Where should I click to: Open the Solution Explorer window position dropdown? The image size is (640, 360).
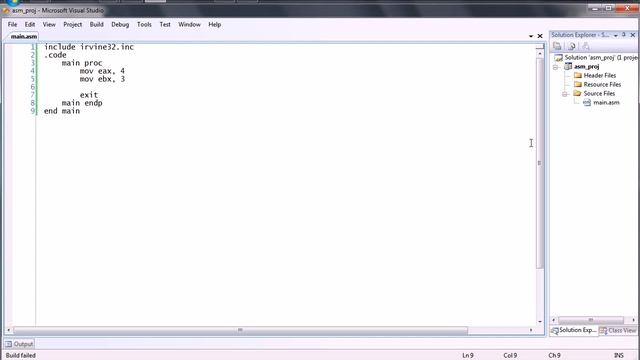tap(616, 36)
